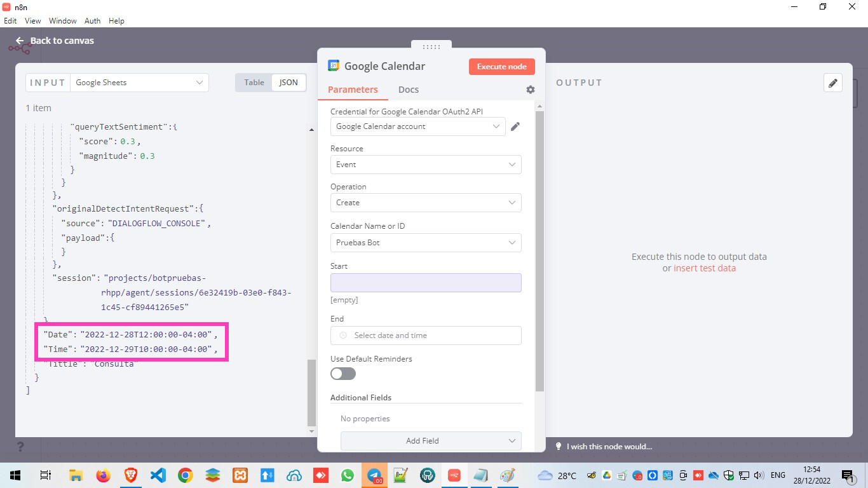This screenshot has width=868, height=488.
Task: Switch to the Docs tab
Action: coord(409,90)
